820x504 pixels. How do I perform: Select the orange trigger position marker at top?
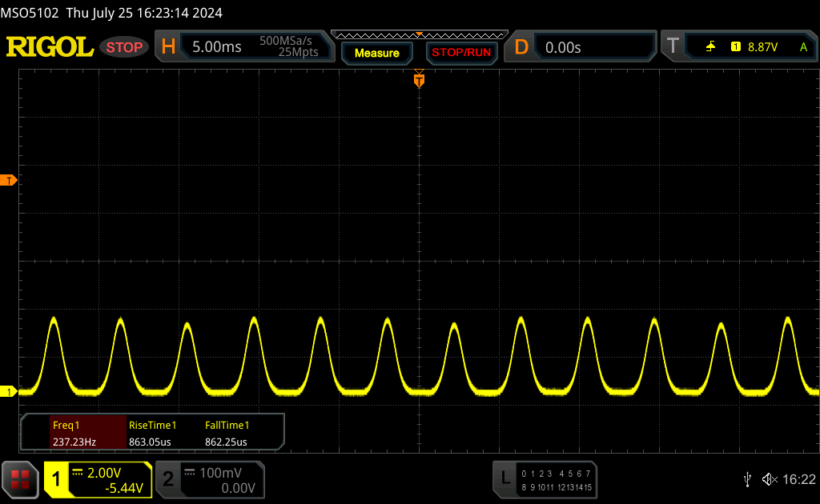419,79
